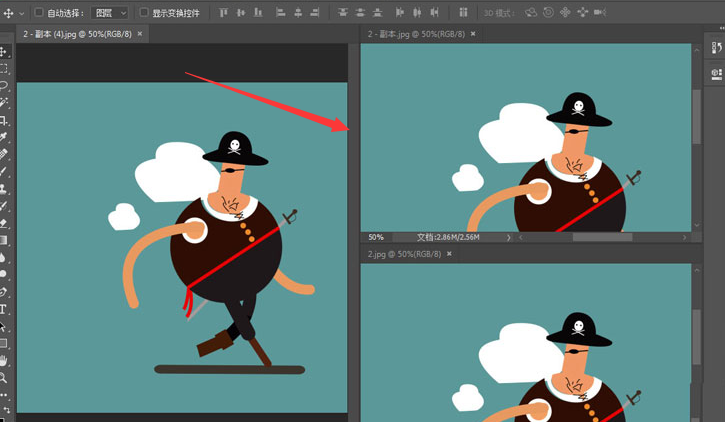Image resolution: width=725 pixels, height=422 pixels.
Task: Select the Move tool in the left toolbar
Action: pyautogui.click(x=4, y=52)
